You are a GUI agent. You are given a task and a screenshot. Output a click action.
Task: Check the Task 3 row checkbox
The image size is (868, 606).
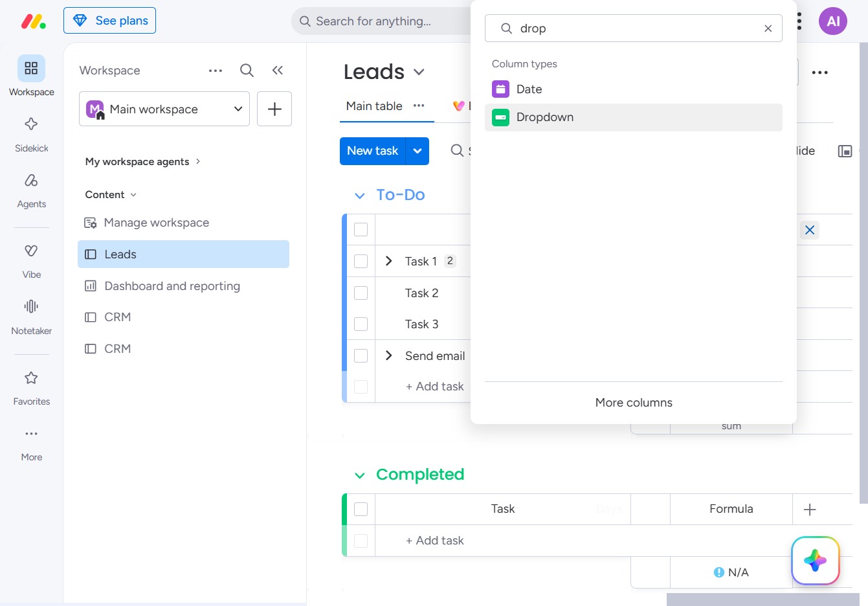(361, 324)
